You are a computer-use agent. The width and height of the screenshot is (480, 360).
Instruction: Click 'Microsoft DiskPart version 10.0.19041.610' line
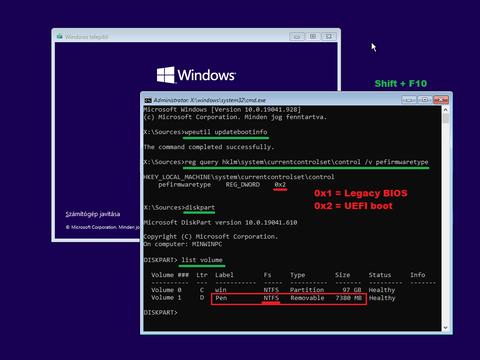pyautogui.click(x=220, y=222)
